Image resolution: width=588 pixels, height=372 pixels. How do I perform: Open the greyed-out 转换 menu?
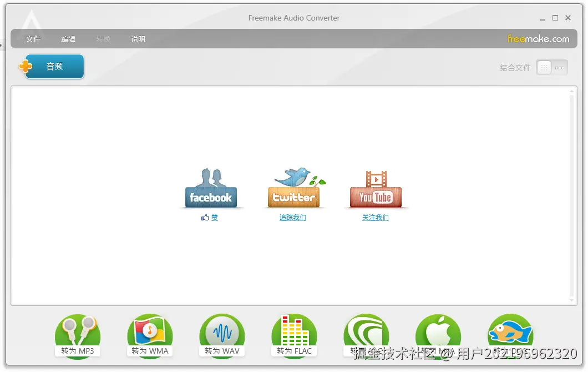103,39
